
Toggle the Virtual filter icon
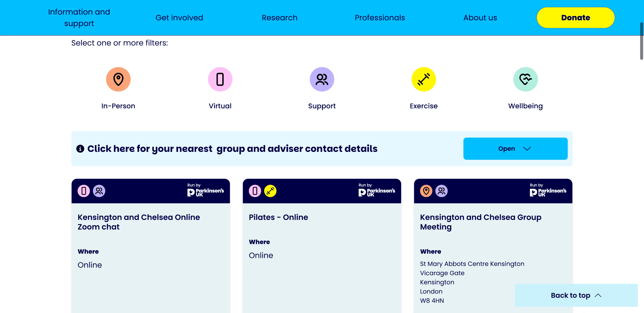pos(220,79)
